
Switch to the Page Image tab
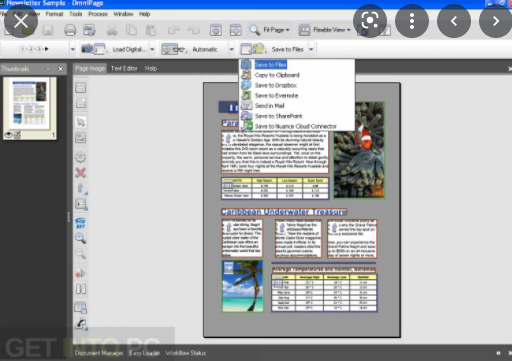[90, 68]
